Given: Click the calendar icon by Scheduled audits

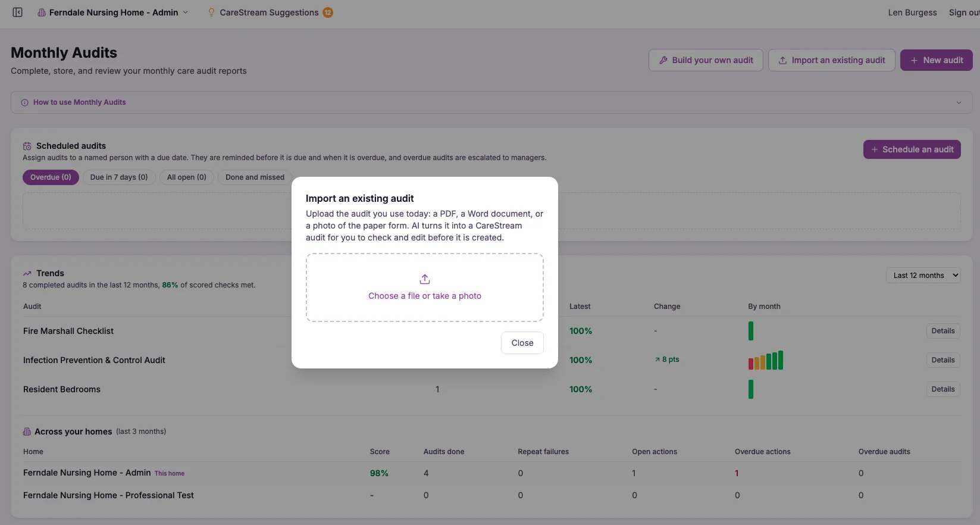Looking at the screenshot, I should tap(27, 146).
